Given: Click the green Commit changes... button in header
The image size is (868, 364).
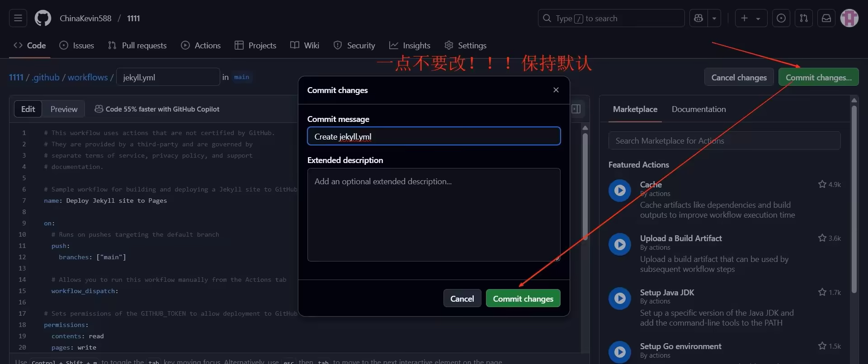Looking at the screenshot, I should (x=819, y=77).
